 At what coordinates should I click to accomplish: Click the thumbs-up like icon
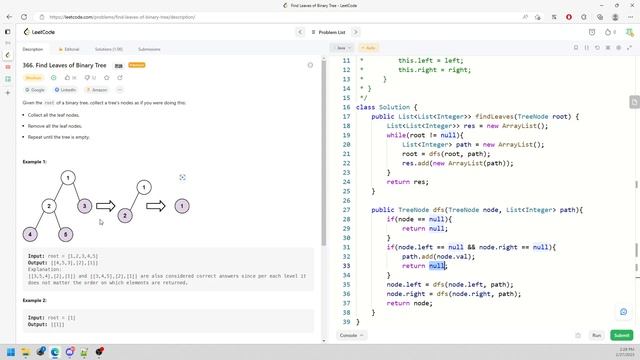click(x=68, y=78)
